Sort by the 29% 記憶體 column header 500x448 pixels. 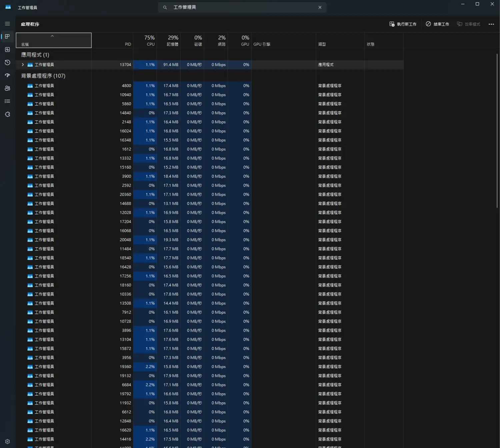pos(169,40)
